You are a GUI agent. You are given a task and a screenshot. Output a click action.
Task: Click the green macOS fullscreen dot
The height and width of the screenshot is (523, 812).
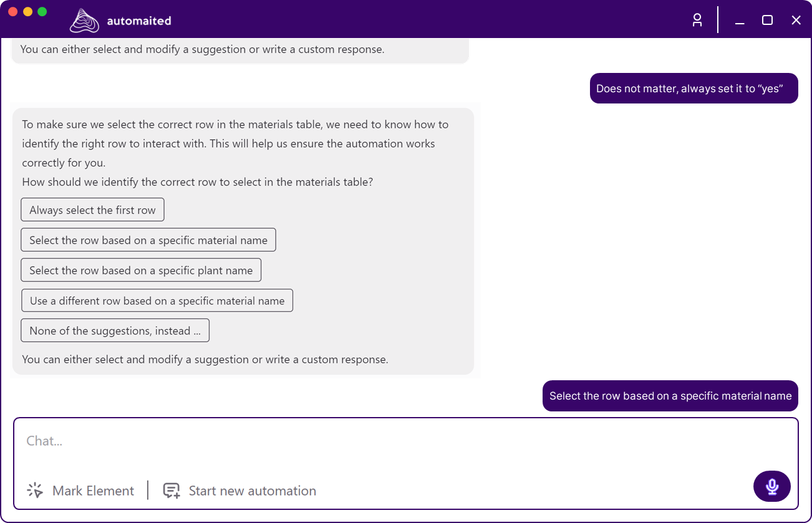tap(42, 12)
